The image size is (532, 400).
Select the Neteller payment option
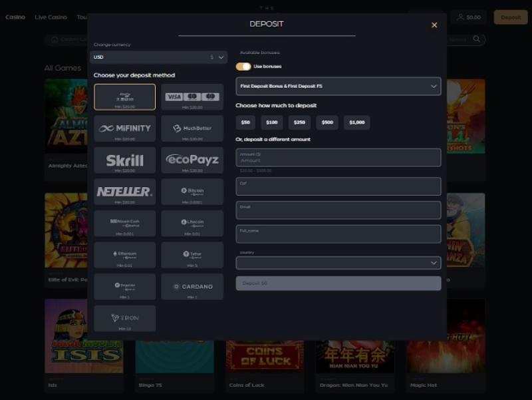tap(124, 192)
